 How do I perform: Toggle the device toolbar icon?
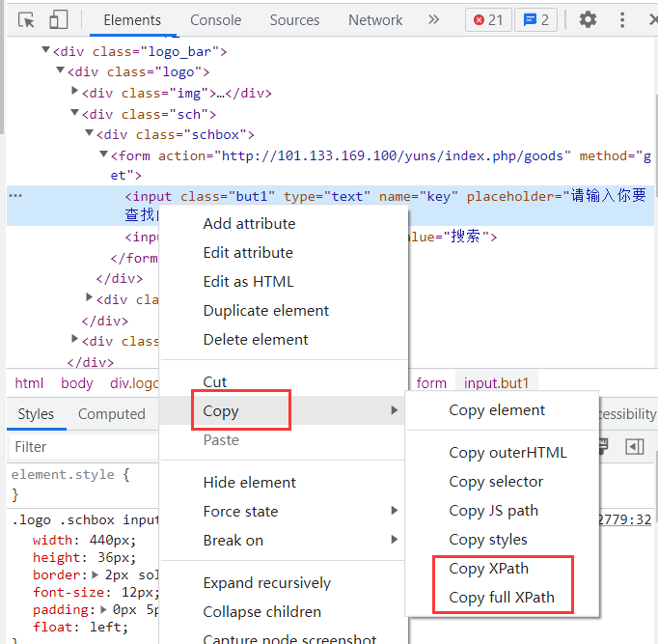58,19
